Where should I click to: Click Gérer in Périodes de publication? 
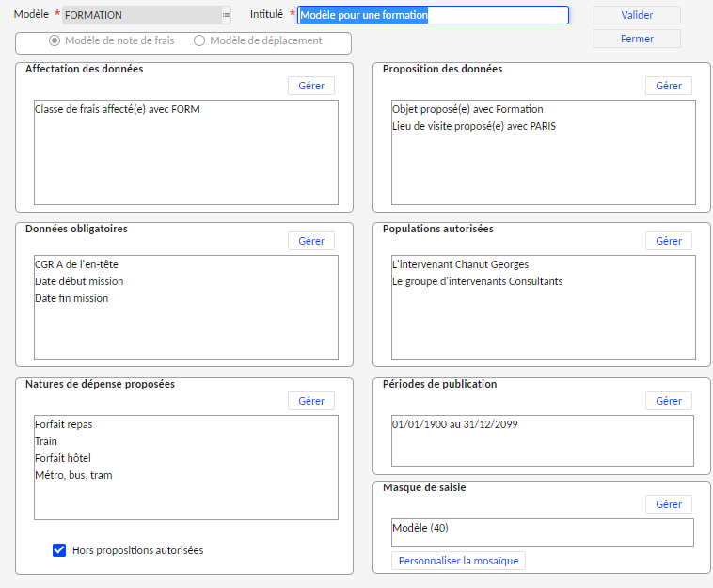[668, 401]
